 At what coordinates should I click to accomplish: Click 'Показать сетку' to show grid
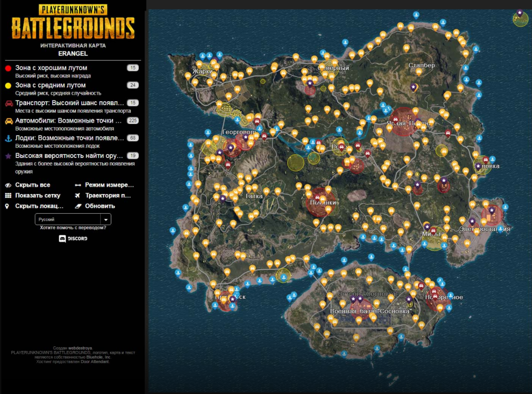coord(38,195)
